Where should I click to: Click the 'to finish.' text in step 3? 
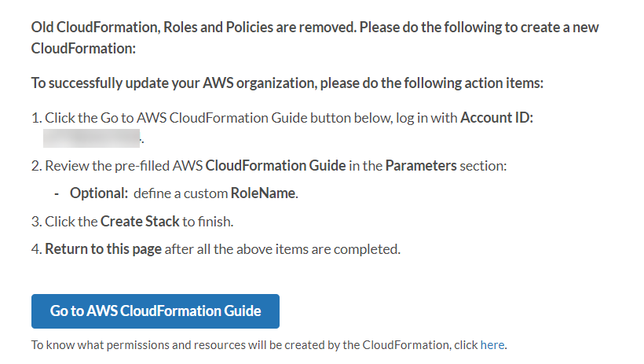[x=208, y=221]
